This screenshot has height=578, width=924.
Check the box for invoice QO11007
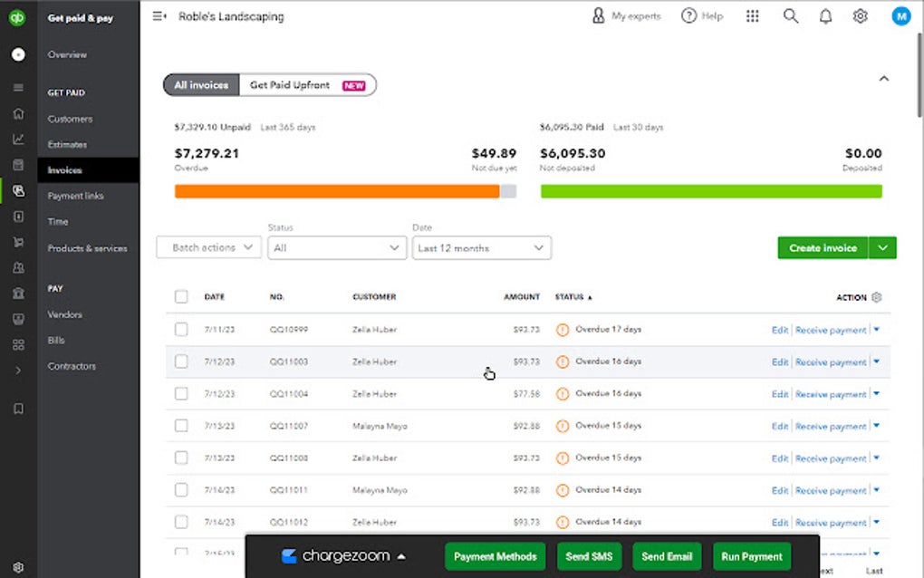[x=181, y=426]
